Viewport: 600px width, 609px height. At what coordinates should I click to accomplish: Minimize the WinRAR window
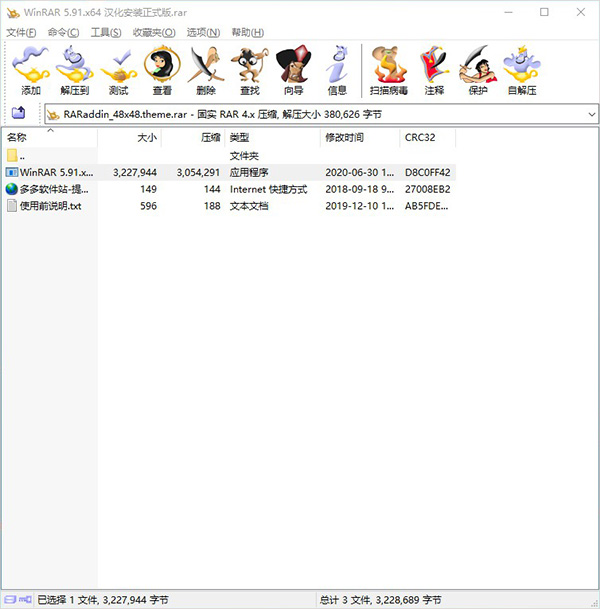(509, 12)
